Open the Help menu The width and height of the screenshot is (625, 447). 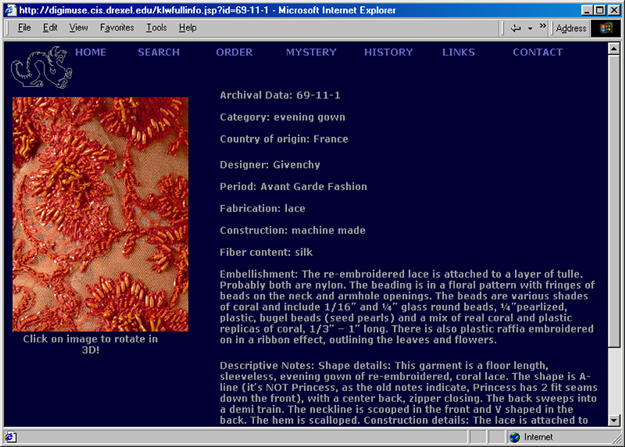click(187, 28)
